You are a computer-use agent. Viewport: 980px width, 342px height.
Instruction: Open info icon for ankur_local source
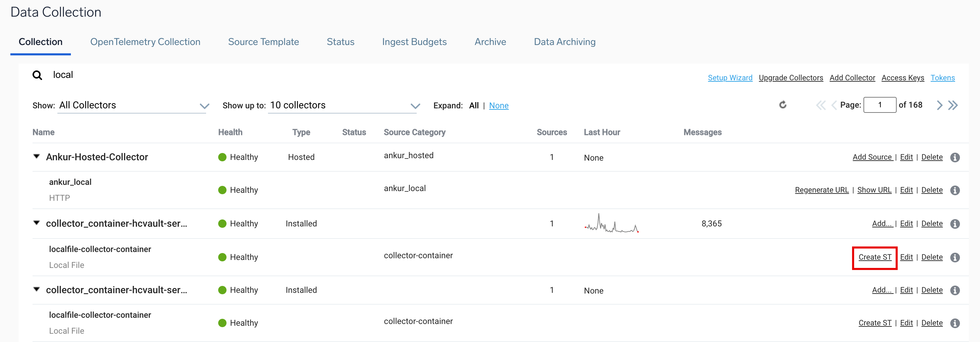955,190
